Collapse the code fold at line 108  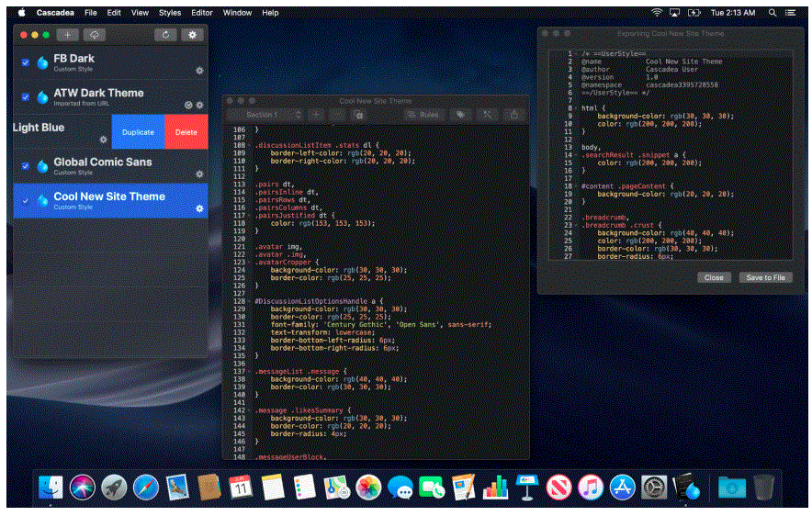point(250,145)
